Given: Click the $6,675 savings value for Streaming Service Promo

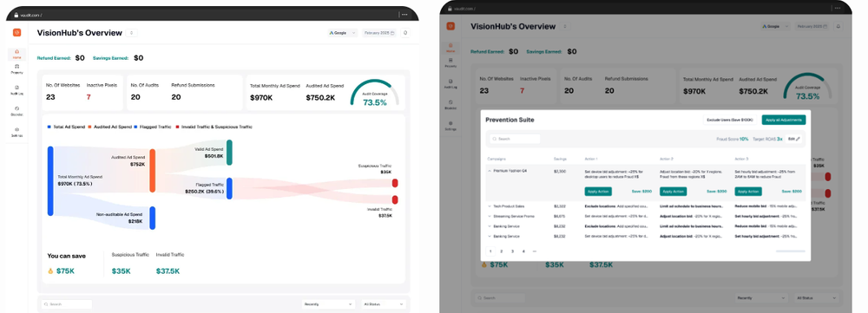Looking at the screenshot, I should [560, 216].
